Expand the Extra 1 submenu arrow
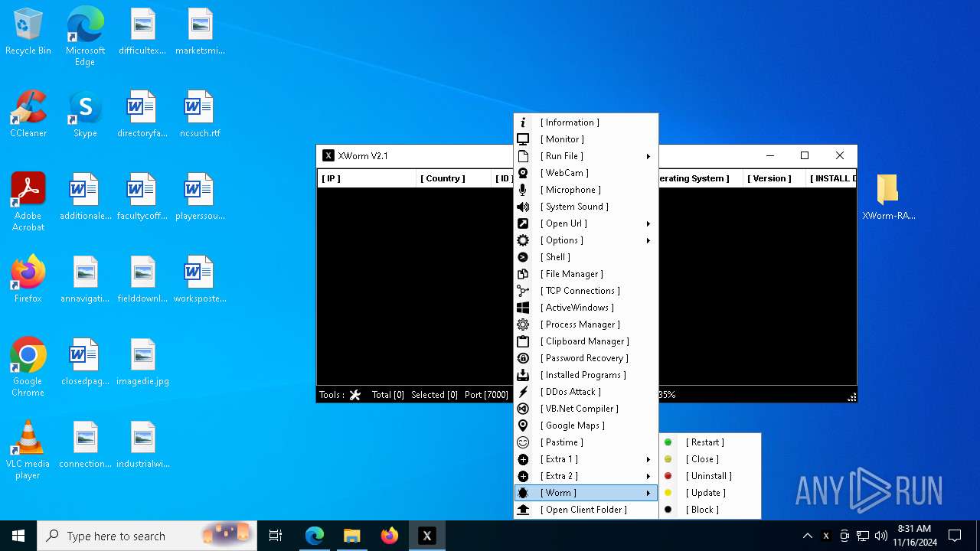The image size is (980, 551). click(648, 459)
